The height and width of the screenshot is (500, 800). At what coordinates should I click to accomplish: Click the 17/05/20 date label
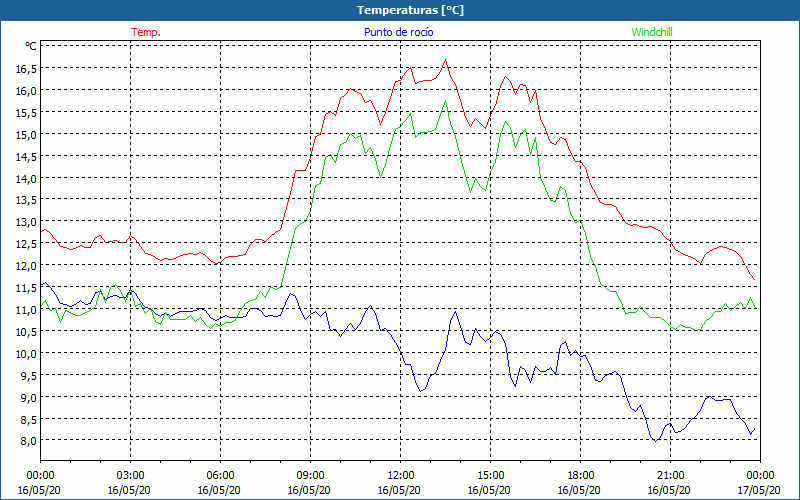(x=760, y=490)
